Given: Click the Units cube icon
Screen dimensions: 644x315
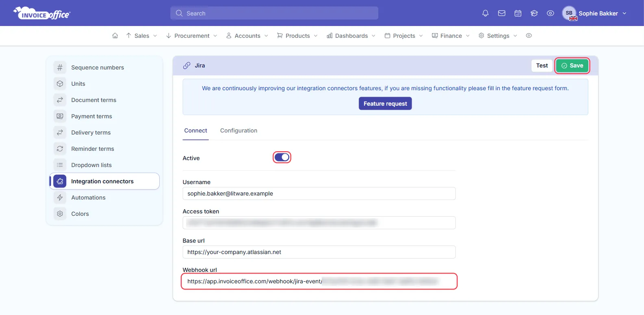Looking at the screenshot, I should click(x=60, y=84).
